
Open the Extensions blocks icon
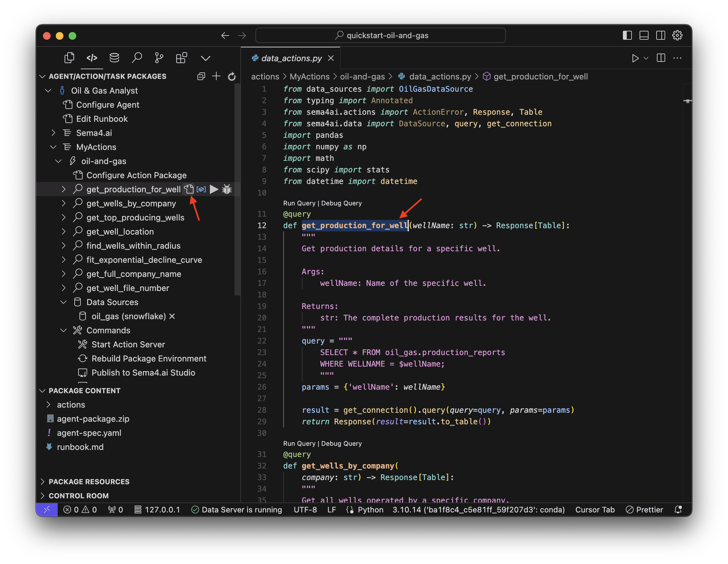tap(182, 58)
